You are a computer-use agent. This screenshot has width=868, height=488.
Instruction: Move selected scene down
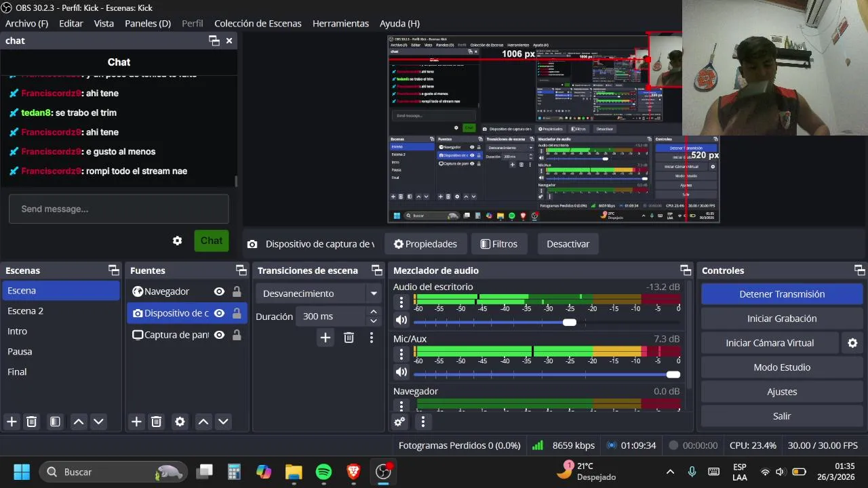98,422
